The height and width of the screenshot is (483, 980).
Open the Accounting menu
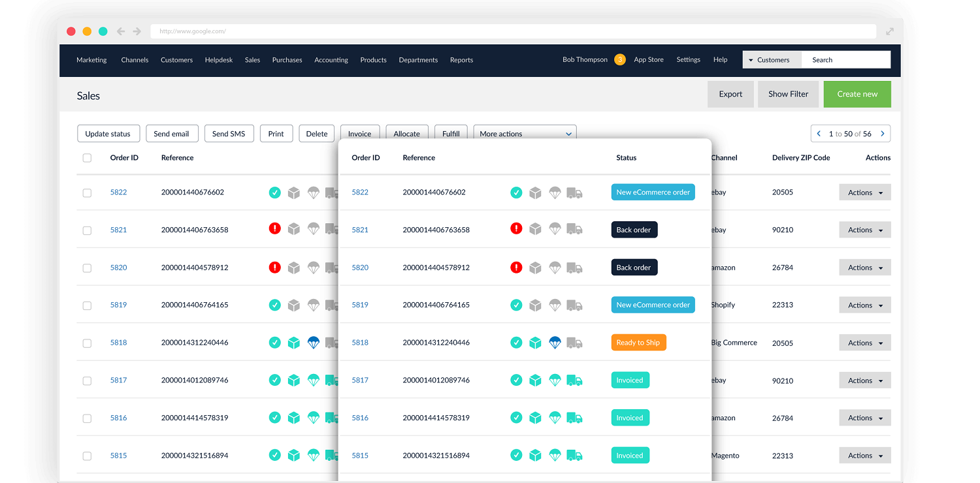click(331, 60)
